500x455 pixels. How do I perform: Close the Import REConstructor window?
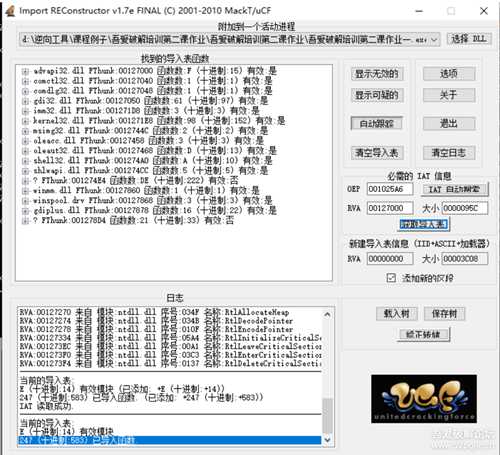(x=484, y=11)
